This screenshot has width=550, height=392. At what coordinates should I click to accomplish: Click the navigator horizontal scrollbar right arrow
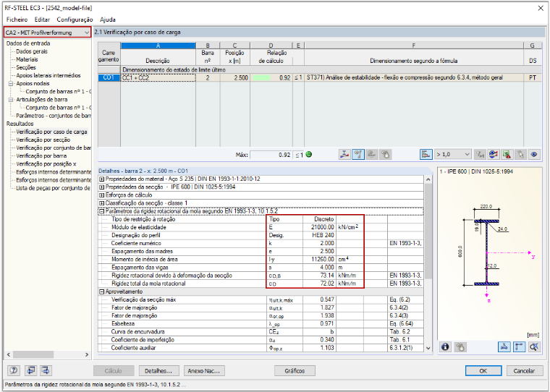click(x=87, y=355)
